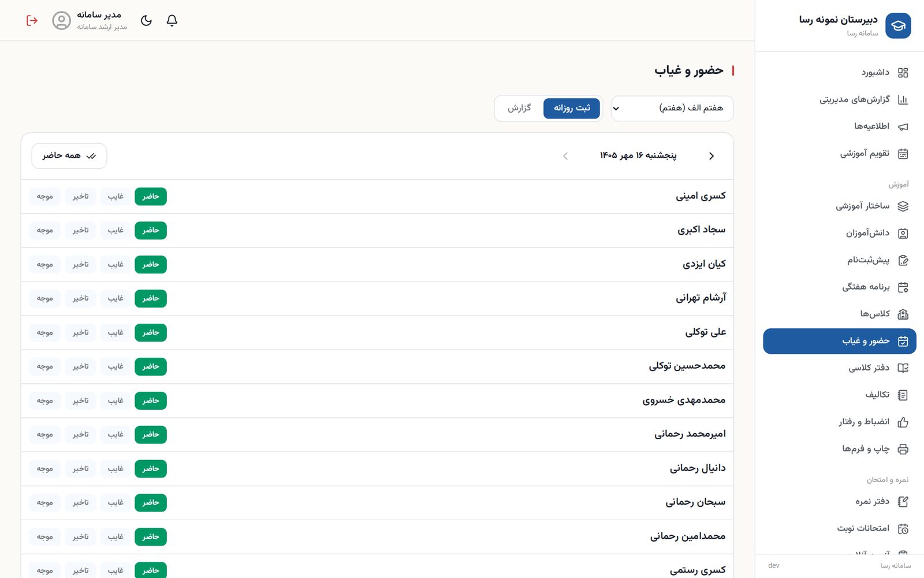Click the logout icon in the header
The image size is (924, 578).
32,20
